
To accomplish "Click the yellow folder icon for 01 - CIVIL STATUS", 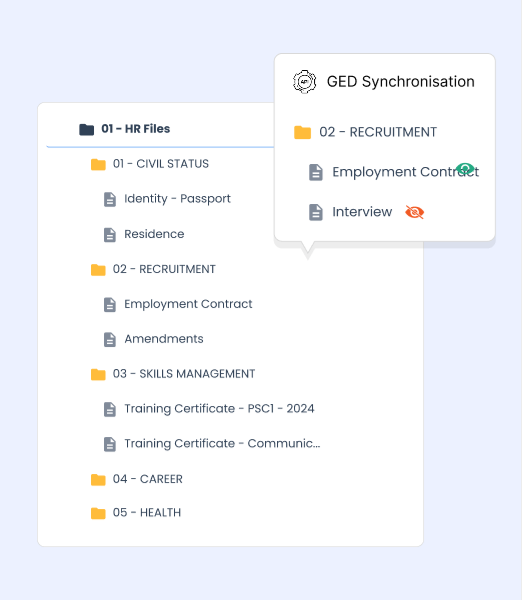I will pyautogui.click(x=98, y=164).
